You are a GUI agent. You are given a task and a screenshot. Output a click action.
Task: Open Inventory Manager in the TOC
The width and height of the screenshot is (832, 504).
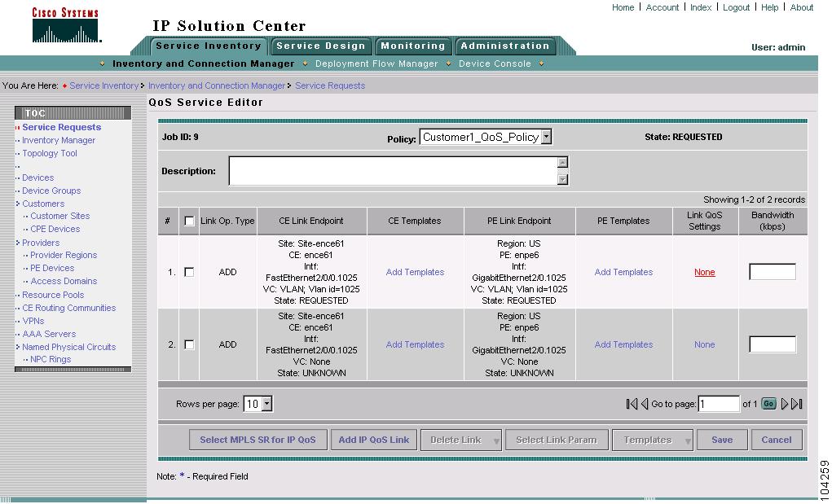point(59,140)
